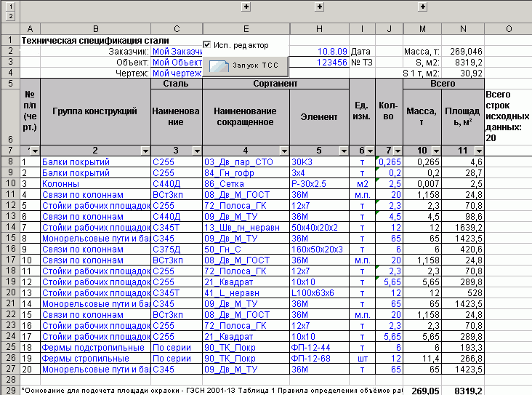The height and width of the screenshot is (395, 532).
Task: Open filter dropdown for column 4 (Наименование сокращенное)
Action: click(x=284, y=151)
